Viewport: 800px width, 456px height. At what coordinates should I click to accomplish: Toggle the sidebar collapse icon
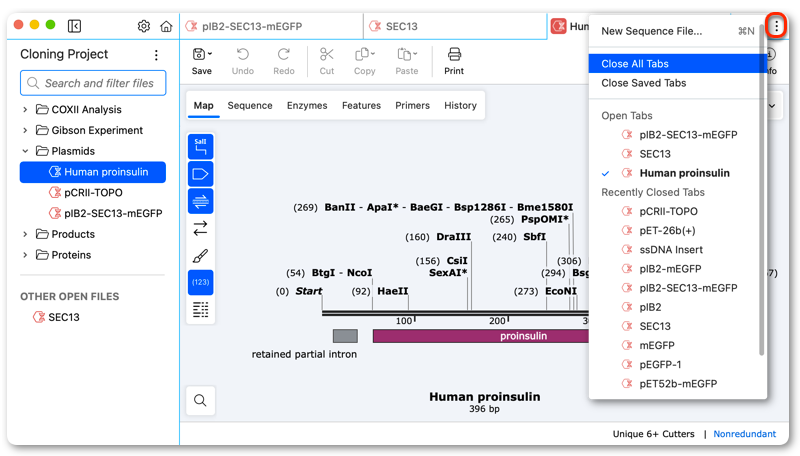pyautogui.click(x=74, y=26)
